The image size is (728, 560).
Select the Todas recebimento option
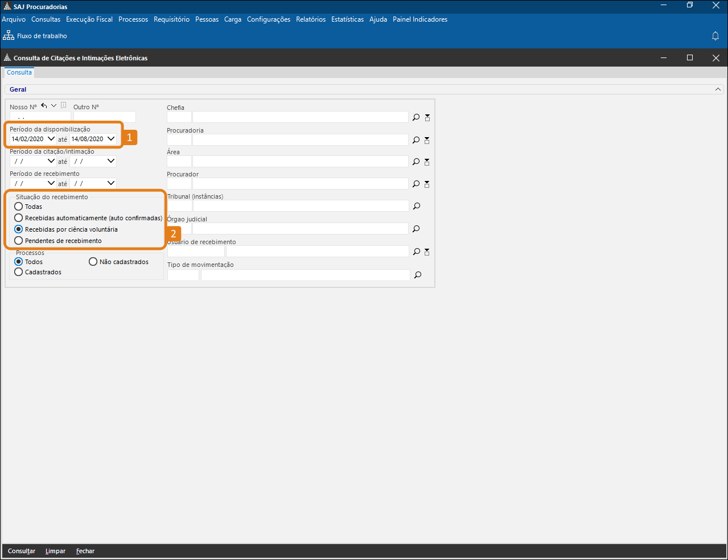19,207
